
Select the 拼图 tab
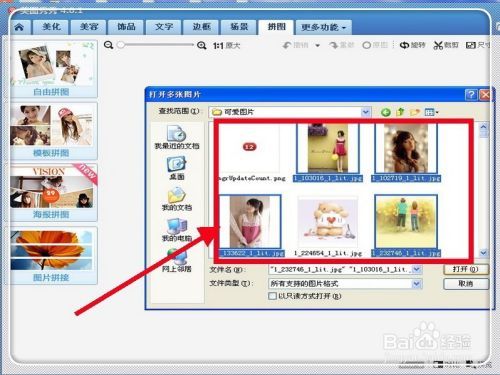tap(276, 27)
